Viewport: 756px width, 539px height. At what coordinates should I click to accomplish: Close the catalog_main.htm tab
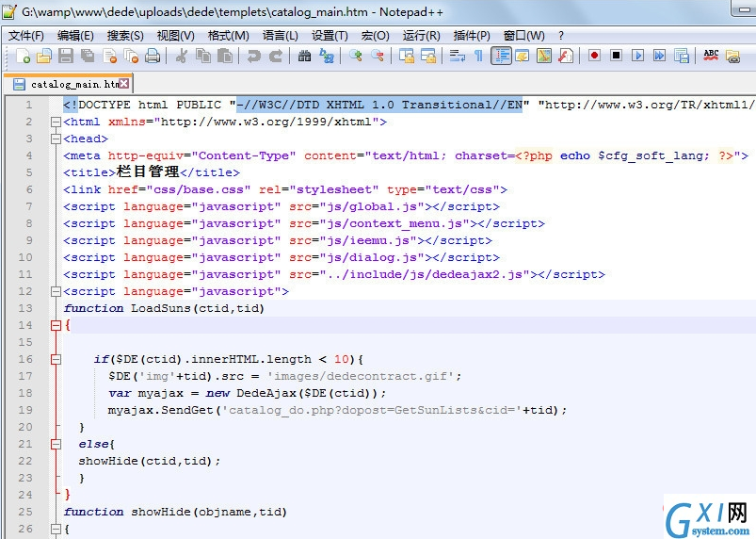coord(124,84)
